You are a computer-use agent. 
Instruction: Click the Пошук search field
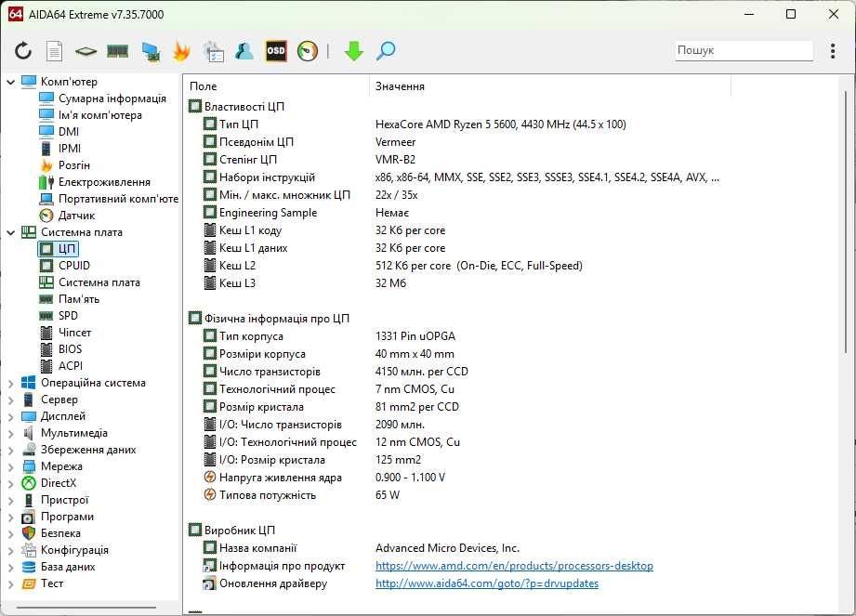coord(744,50)
